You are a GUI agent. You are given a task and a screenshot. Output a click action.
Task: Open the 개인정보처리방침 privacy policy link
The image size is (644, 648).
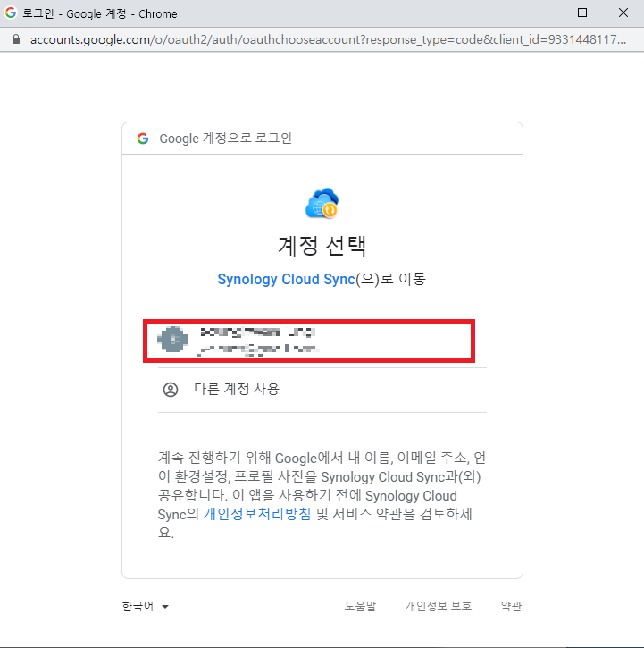click(x=257, y=514)
